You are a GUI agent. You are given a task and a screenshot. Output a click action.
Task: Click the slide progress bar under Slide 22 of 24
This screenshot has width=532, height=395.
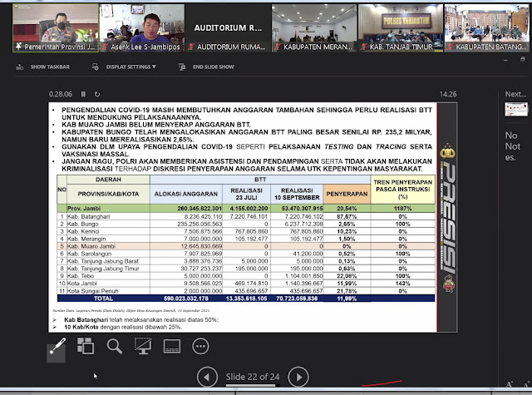tap(253, 386)
